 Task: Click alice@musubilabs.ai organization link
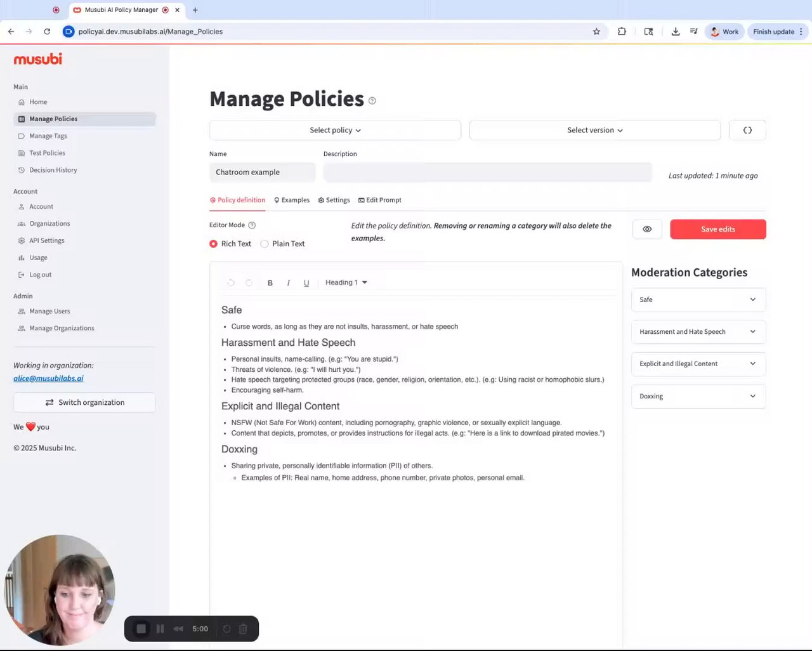[x=48, y=378]
